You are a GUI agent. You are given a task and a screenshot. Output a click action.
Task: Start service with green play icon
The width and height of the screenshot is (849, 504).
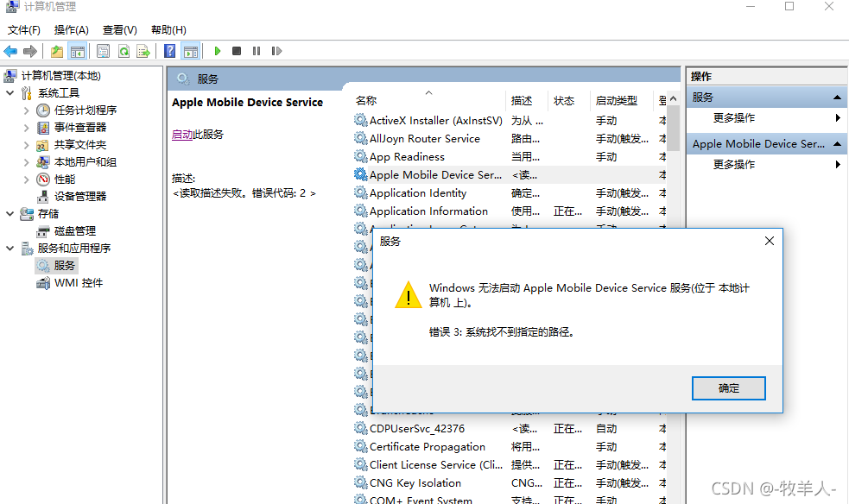(217, 51)
